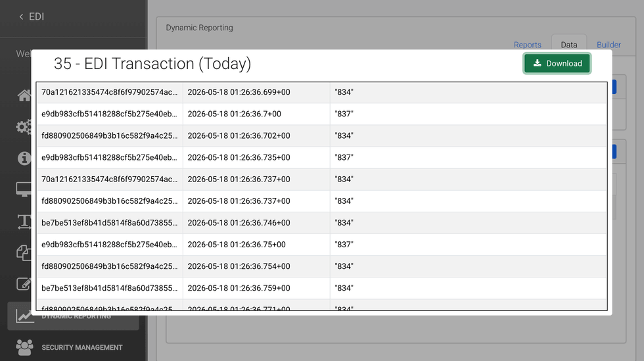Open the Home icon in the sidebar
Screen dimensions: 644x361
coord(24,95)
